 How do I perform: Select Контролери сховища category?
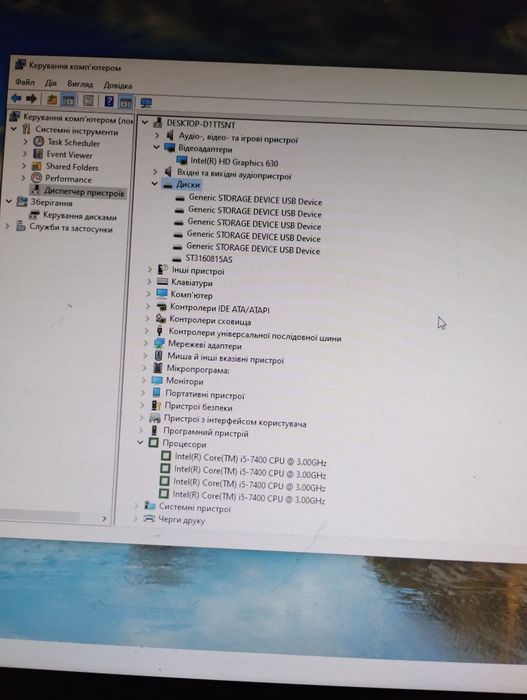tap(210, 321)
